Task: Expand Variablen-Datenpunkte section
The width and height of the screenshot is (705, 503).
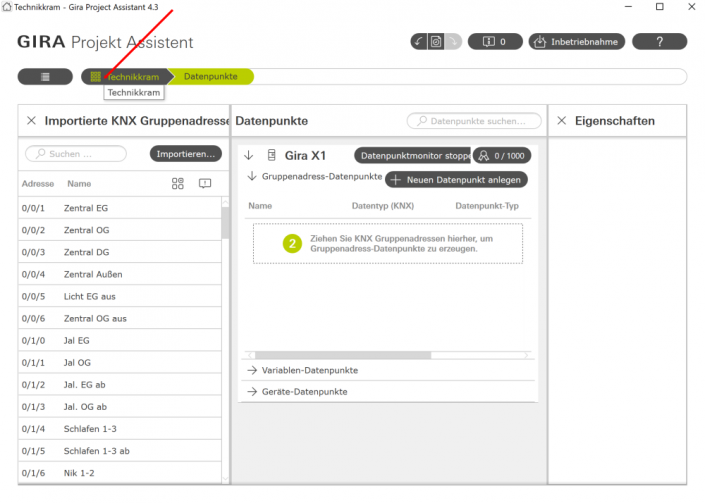Action: [x=252, y=370]
